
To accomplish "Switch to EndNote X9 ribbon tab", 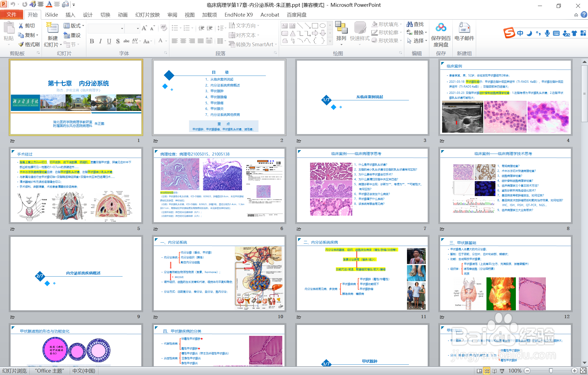I will [238, 15].
